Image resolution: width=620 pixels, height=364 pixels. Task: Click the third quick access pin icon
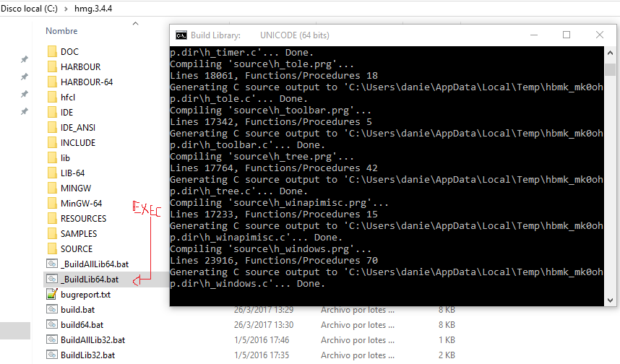point(25,94)
